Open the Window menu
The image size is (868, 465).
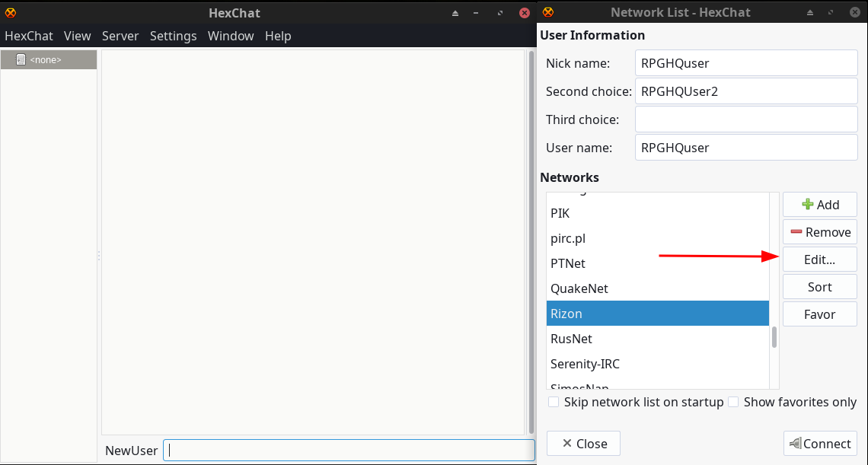coord(231,36)
